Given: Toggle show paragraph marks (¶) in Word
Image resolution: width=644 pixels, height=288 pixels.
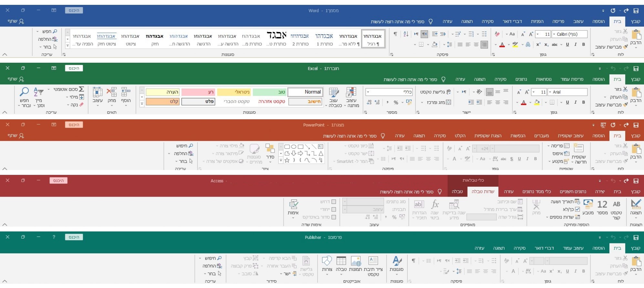Looking at the screenshot, I should point(395,34).
